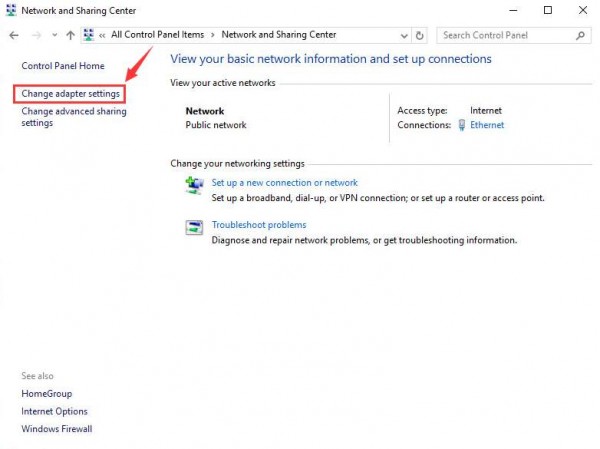Image resolution: width=600 pixels, height=449 pixels.
Task: Click the Back navigation arrow
Action: click(x=14, y=35)
